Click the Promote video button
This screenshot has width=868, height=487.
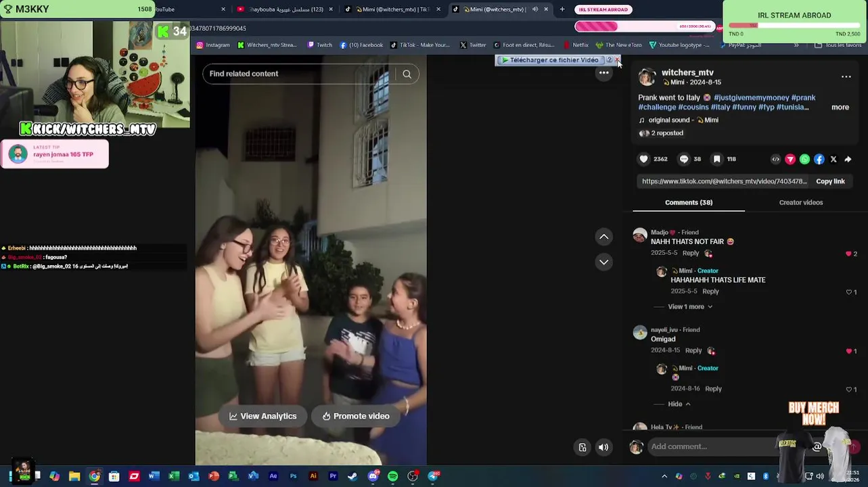click(x=356, y=416)
